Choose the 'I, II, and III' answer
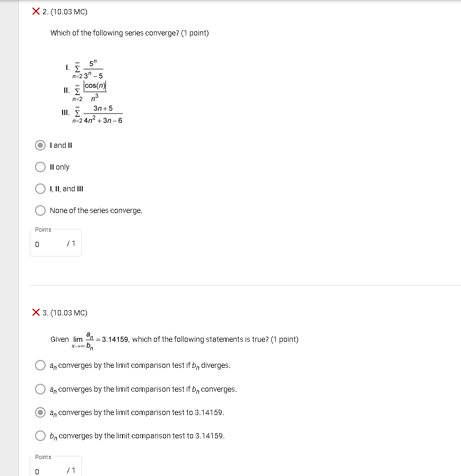Viewport: 461px width, 476px height. (40, 189)
